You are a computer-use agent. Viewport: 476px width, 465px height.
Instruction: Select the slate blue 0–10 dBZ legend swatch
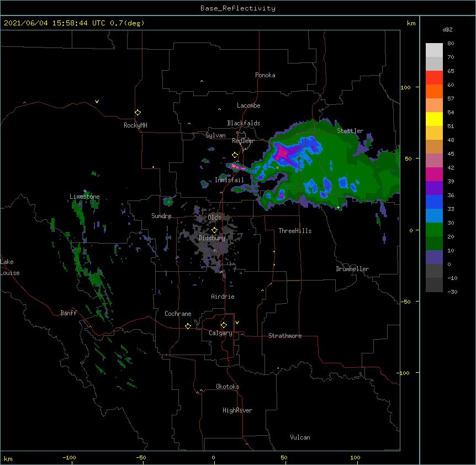pos(434,257)
